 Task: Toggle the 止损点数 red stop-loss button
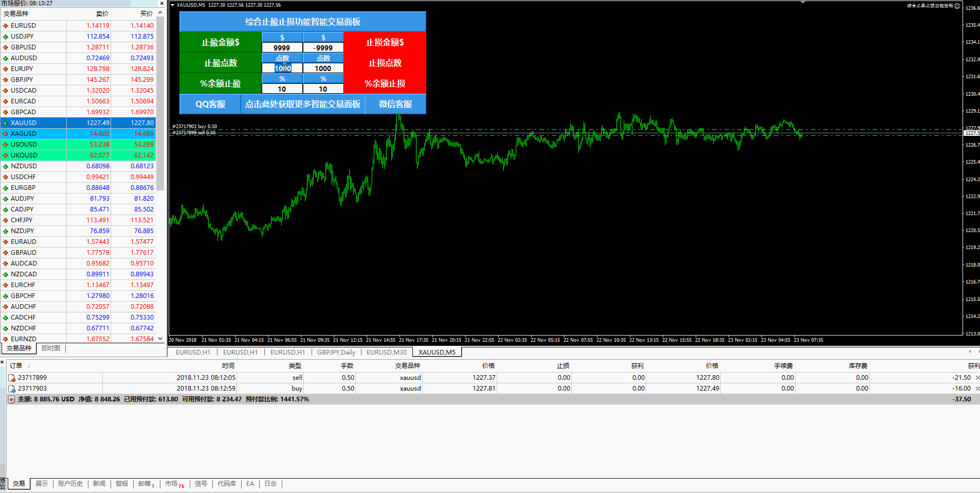385,63
